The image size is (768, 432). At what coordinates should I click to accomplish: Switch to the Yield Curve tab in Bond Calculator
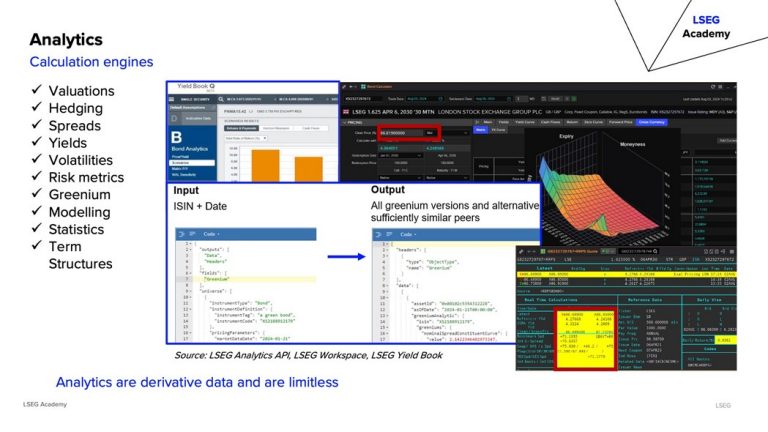click(x=525, y=122)
